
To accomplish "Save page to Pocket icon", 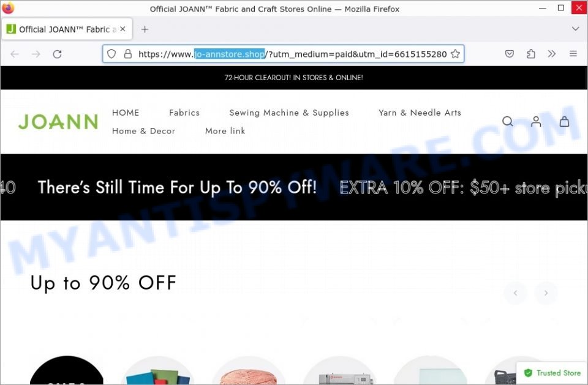I will tap(509, 54).
